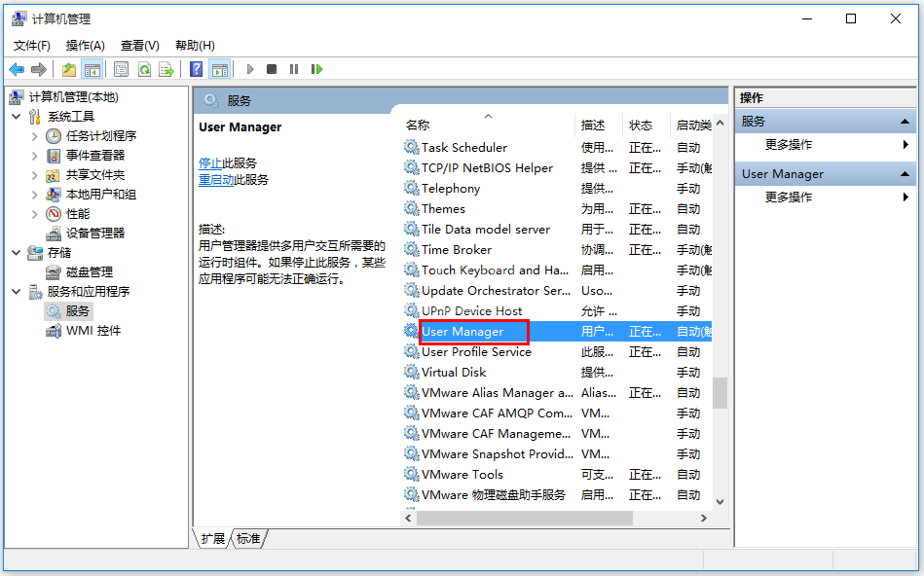Open the 文件(F) menu
Viewport: 924px width, 576px height.
32,46
